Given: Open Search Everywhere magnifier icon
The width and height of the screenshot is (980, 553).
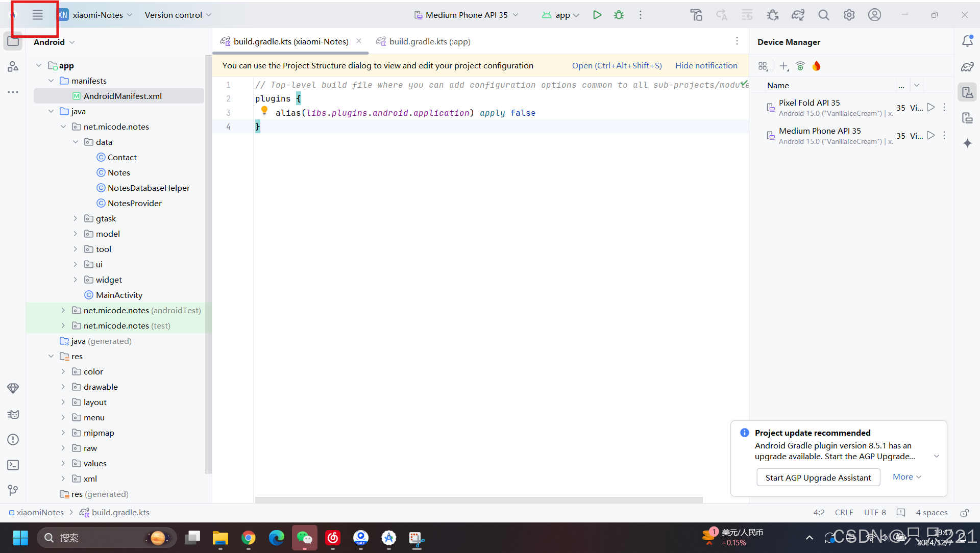Looking at the screenshot, I should click(823, 15).
